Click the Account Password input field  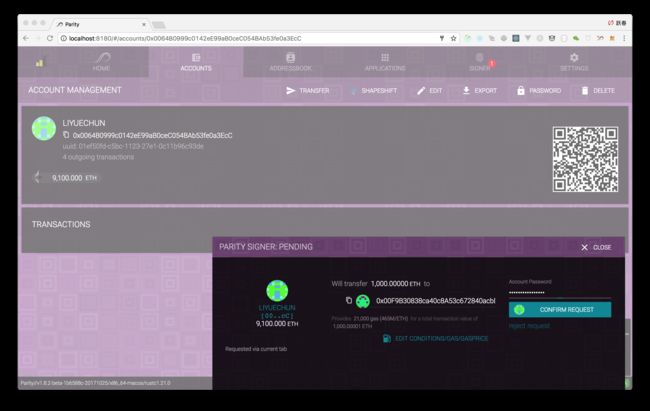560,292
